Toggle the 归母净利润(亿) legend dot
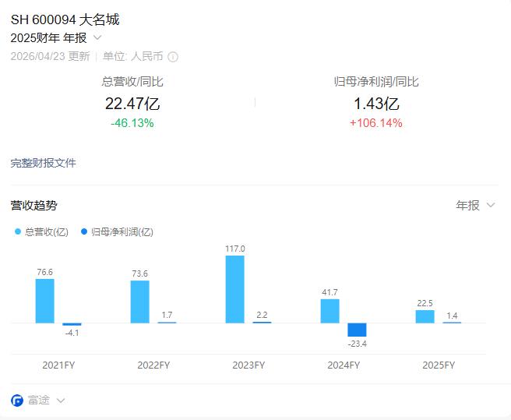Viewport: 511px width, 420px height. 85,231
